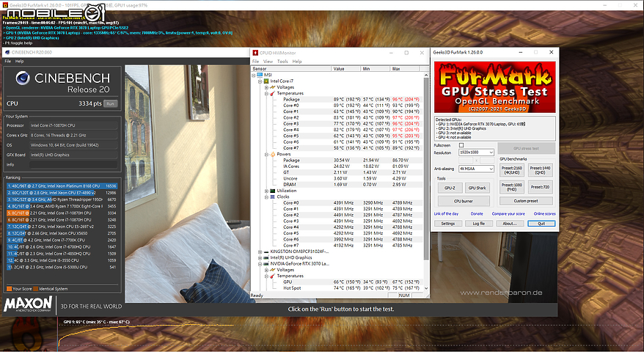This screenshot has height=352, width=644.
Task: Click the Voltages icon under Intel Core i7
Action: point(272,87)
